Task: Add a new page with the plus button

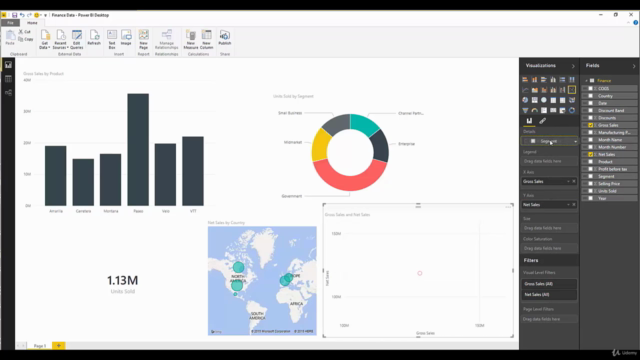Action: tap(58, 346)
